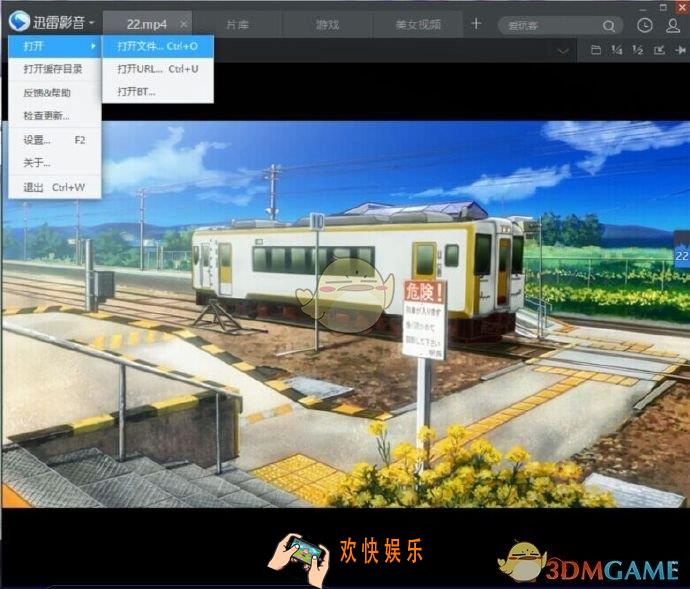Close the 22.mp4 tab
The height and width of the screenshot is (589, 690).
(184, 24)
